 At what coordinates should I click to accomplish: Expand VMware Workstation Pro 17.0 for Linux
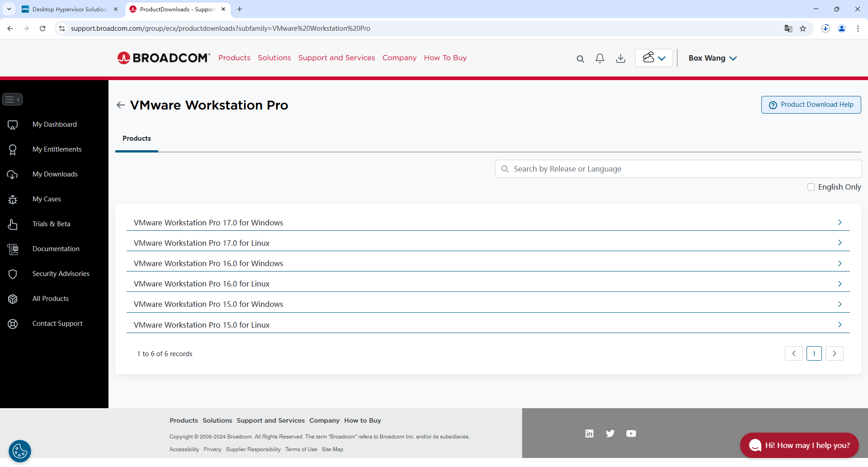(x=488, y=243)
